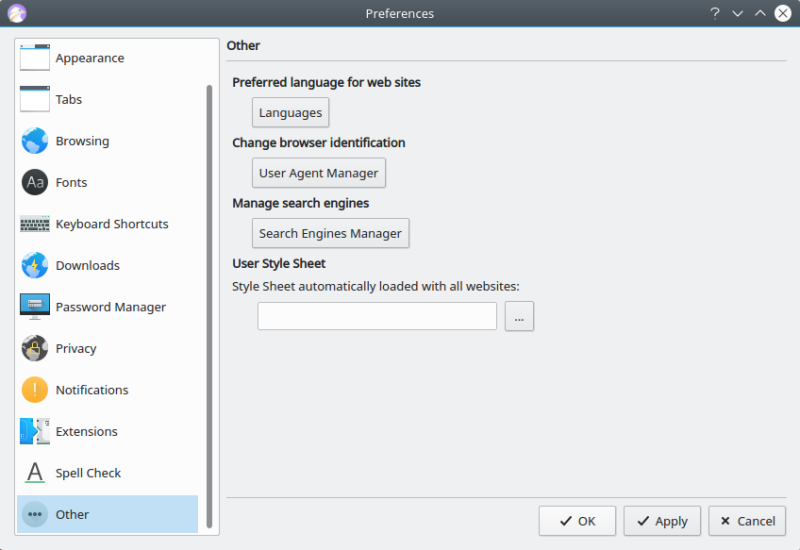Browse for a style sheet file
This screenshot has height=550, width=800.
click(519, 316)
